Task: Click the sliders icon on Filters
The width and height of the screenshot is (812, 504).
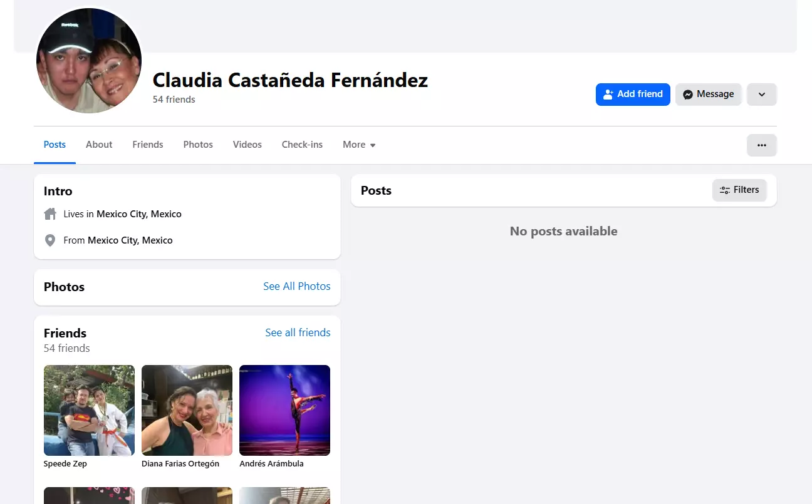Action: (725, 190)
